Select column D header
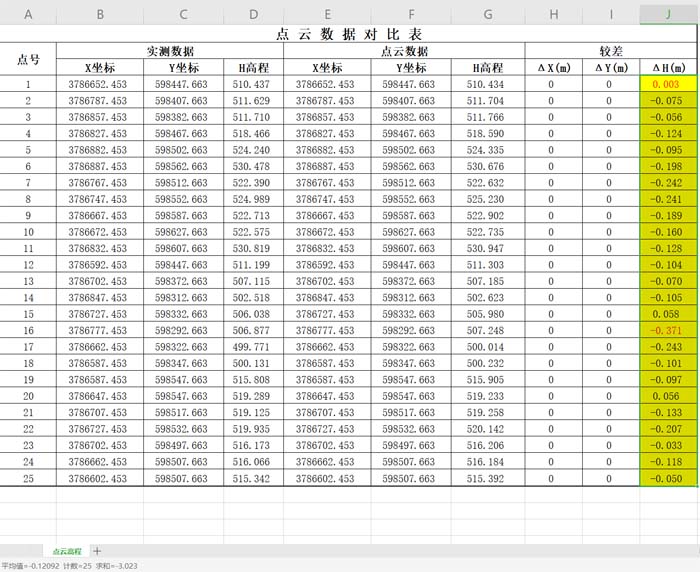The height and width of the screenshot is (572, 700). (253, 15)
